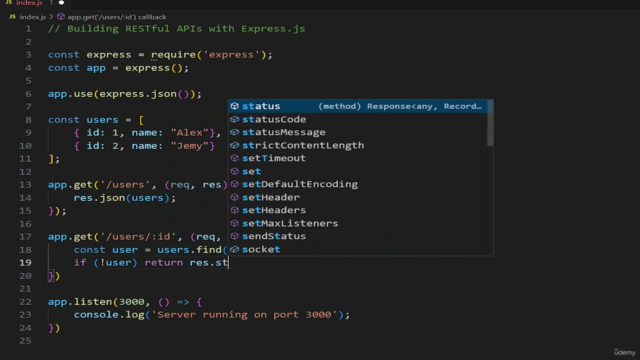Click 'console.log' on line 23

click(x=109, y=315)
